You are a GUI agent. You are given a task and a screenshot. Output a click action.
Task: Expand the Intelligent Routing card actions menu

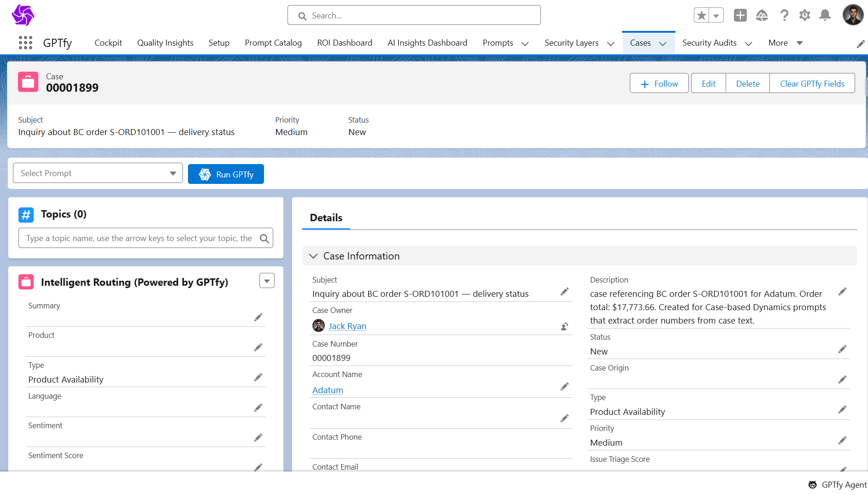[x=267, y=281]
